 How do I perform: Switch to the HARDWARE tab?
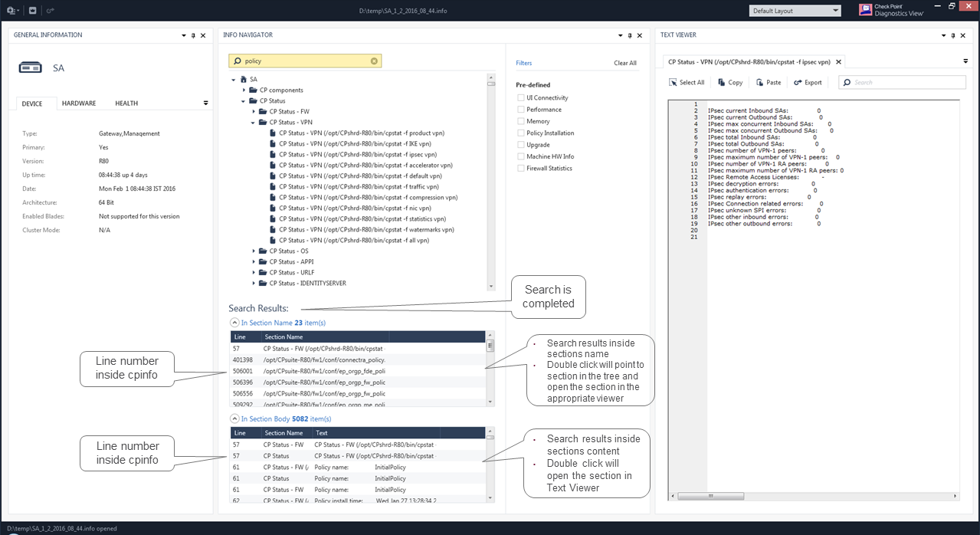pyautogui.click(x=79, y=103)
